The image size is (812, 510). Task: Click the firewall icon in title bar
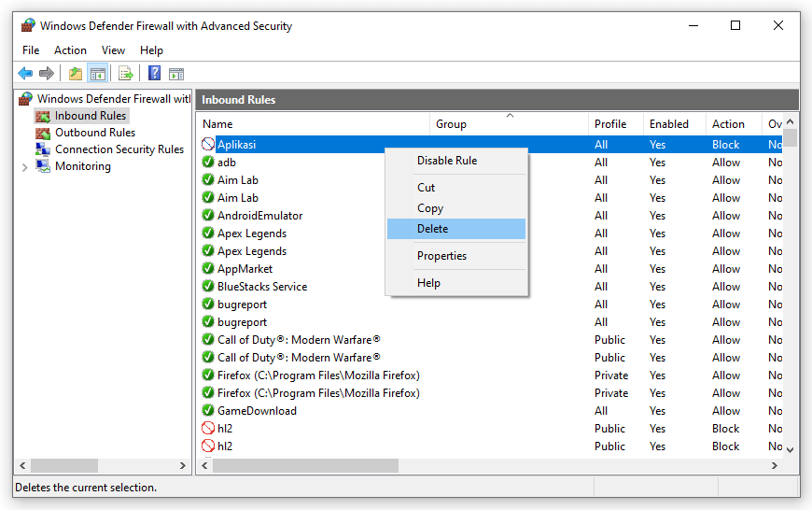(x=28, y=25)
